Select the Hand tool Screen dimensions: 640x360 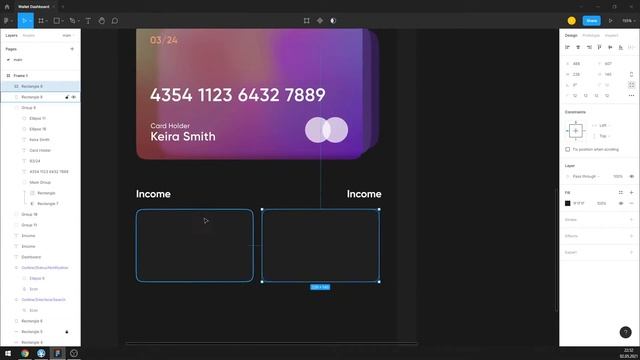point(102,21)
